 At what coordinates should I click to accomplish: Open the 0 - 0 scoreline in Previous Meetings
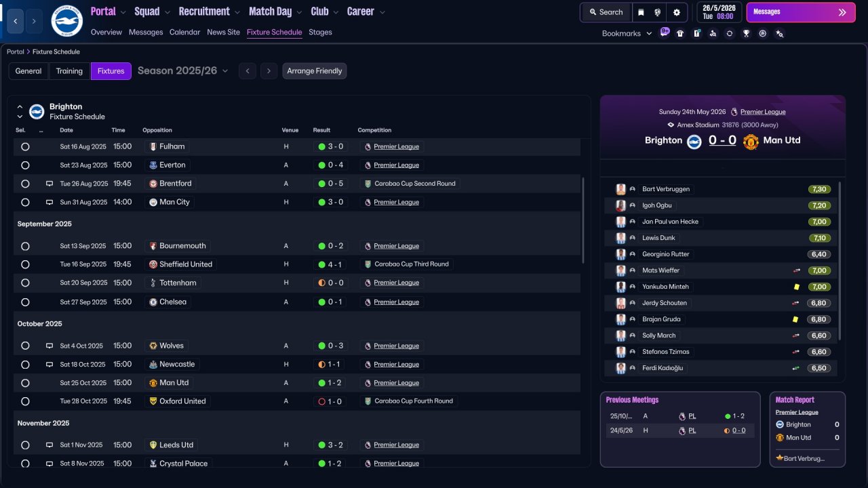tap(738, 430)
